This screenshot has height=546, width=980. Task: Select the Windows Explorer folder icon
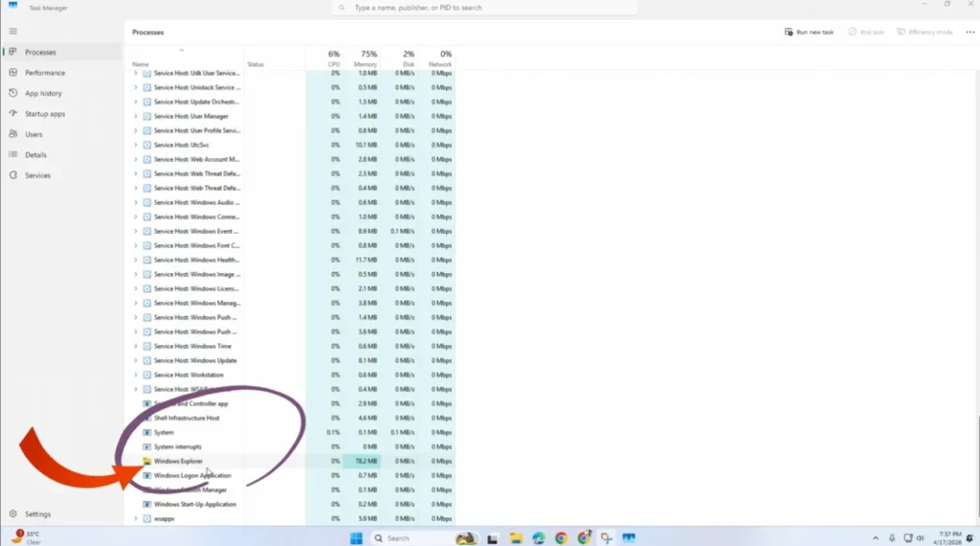pyautogui.click(x=146, y=461)
